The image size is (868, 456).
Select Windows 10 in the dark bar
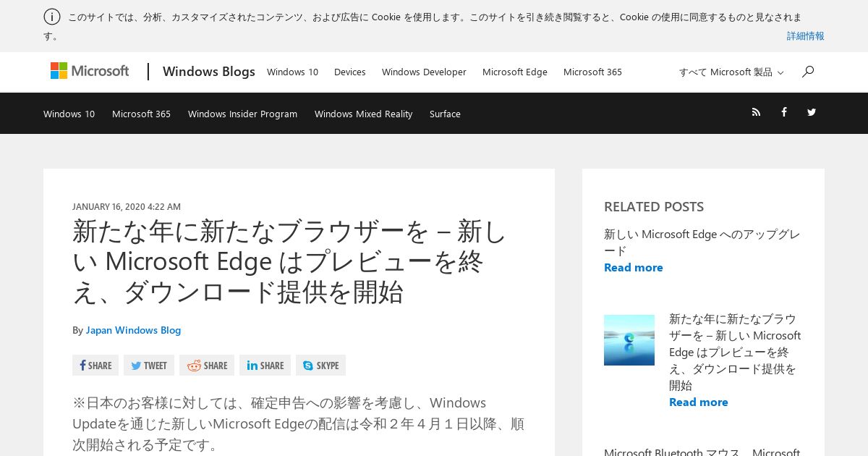click(x=69, y=114)
